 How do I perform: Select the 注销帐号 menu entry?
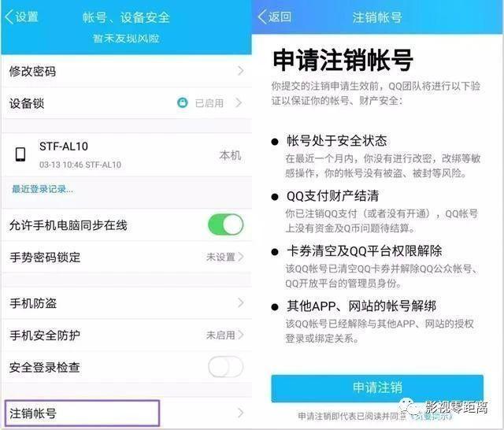(126, 413)
